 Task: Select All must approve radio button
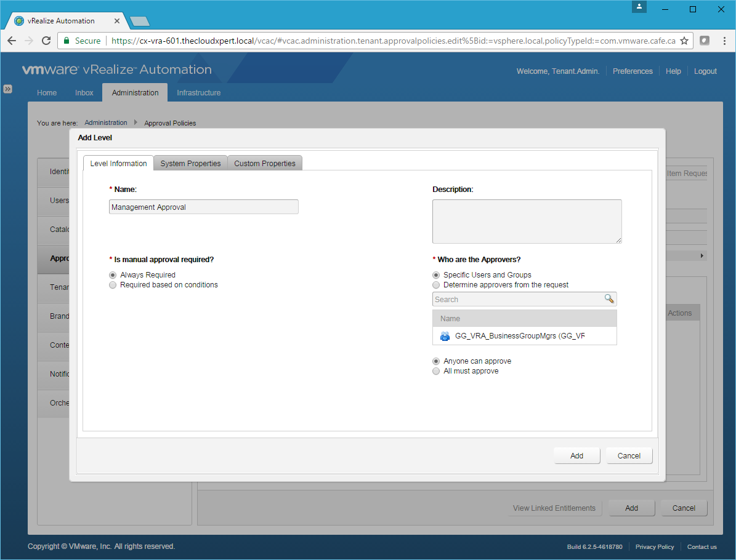(436, 371)
